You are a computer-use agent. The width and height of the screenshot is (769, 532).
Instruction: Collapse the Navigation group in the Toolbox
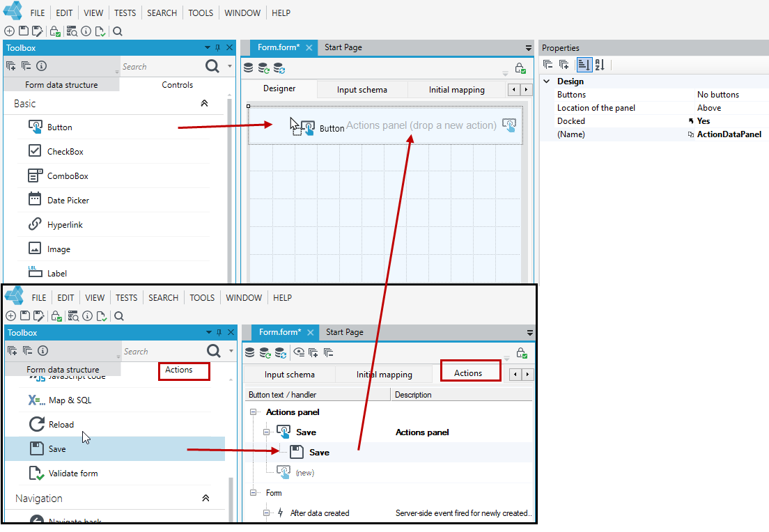206,498
